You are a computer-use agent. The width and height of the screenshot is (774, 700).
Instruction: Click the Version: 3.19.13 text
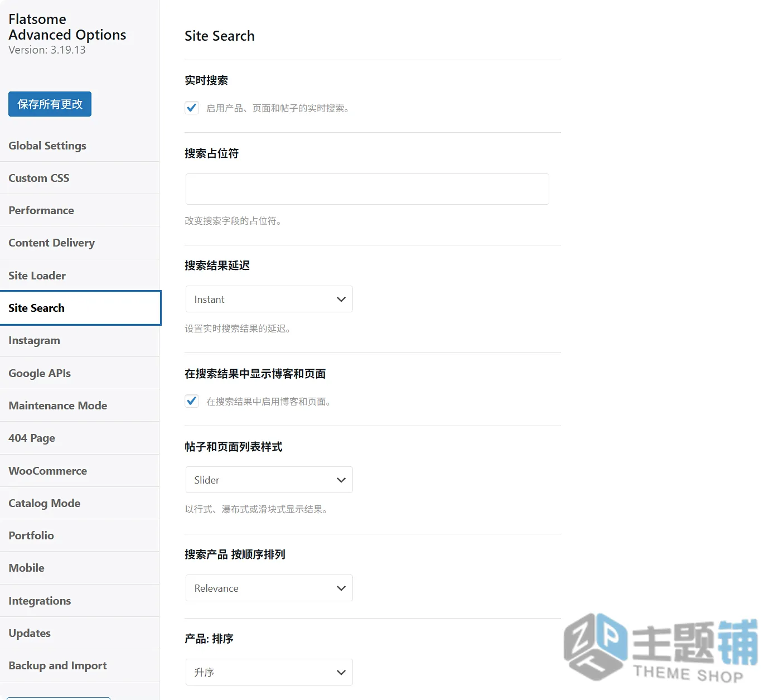tap(47, 50)
